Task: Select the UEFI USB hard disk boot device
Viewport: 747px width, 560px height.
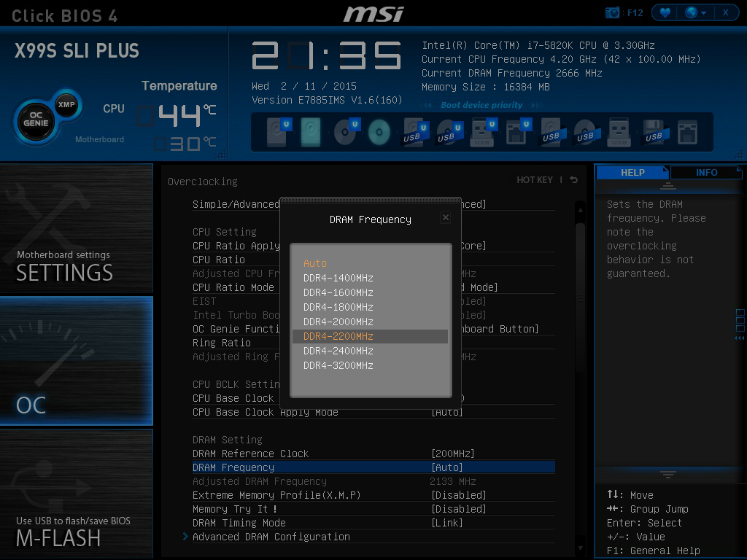Action: [414, 132]
